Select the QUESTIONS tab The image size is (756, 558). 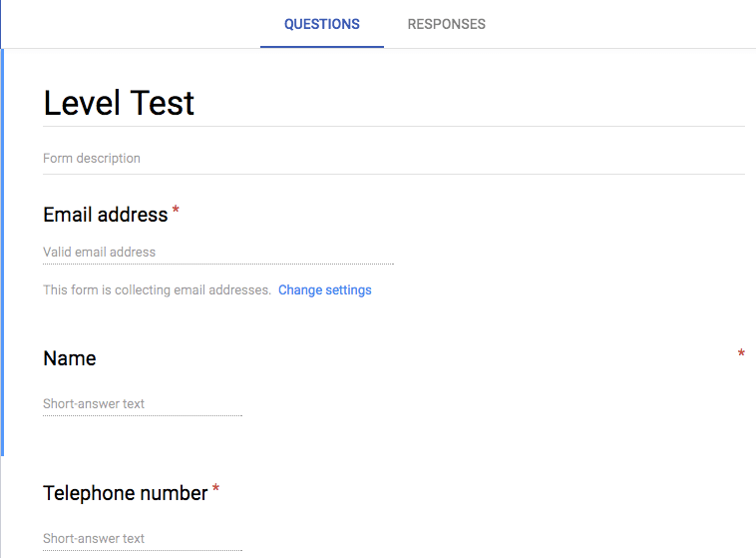(x=321, y=24)
